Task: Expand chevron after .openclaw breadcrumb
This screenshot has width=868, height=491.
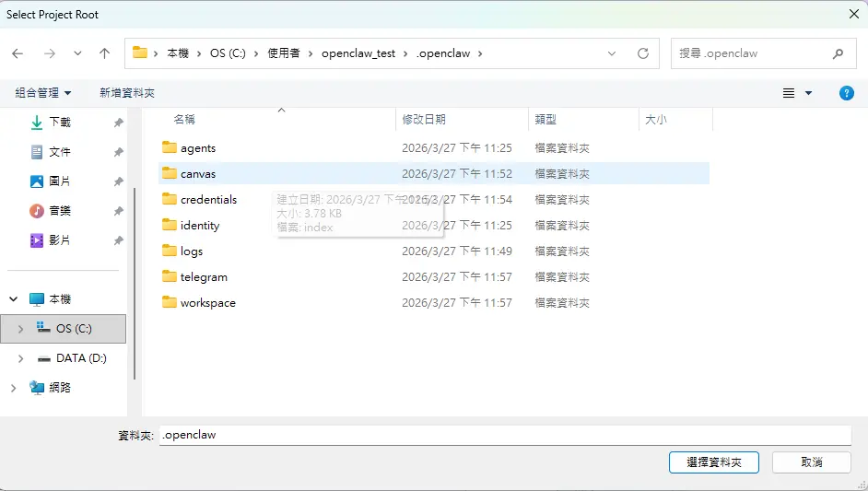Action: coord(480,53)
